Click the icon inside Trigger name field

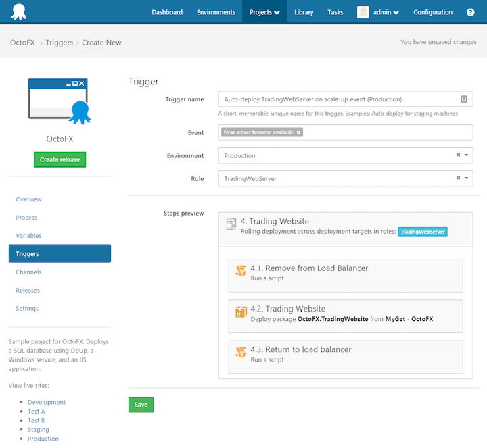click(464, 99)
